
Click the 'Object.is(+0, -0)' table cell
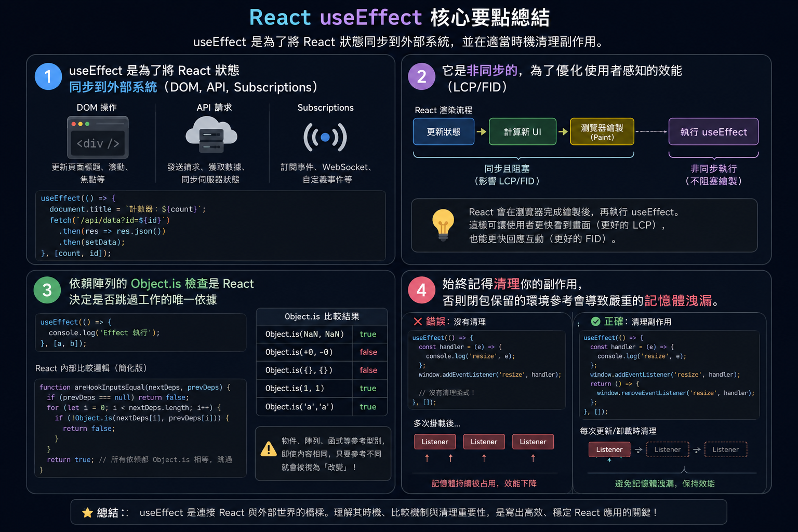pos(304,352)
